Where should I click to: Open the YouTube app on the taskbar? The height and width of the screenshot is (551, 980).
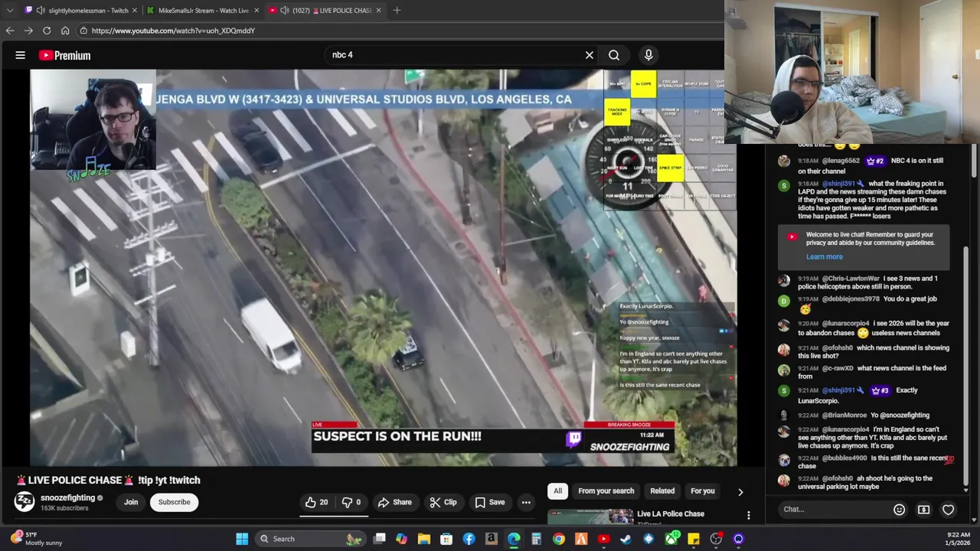(x=603, y=539)
